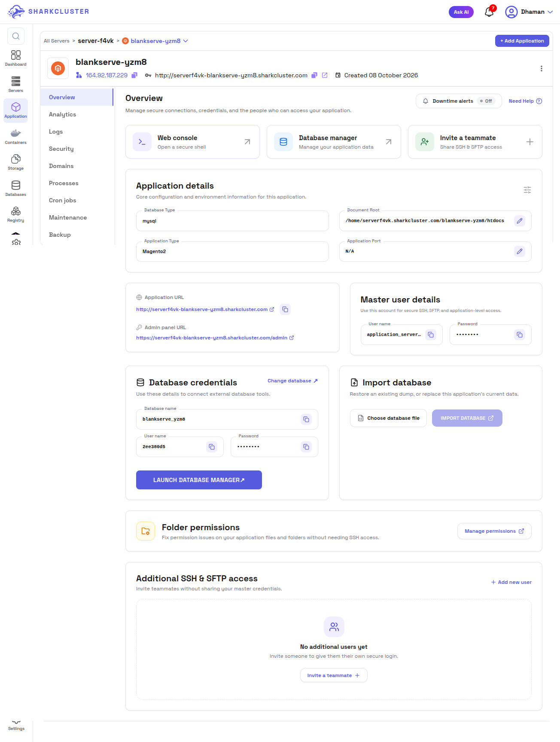Click Choose database file
This screenshot has width=560, height=742.
point(388,418)
